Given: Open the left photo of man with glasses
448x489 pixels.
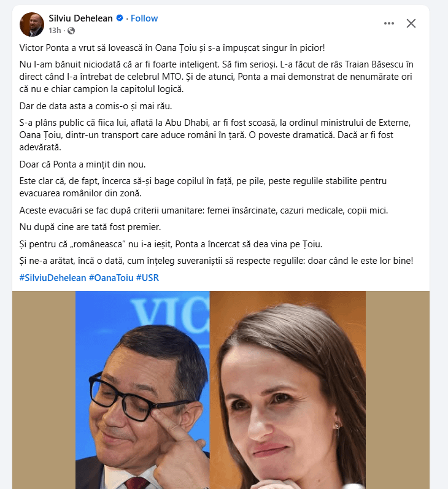Looking at the screenshot, I should tap(142, 390).
